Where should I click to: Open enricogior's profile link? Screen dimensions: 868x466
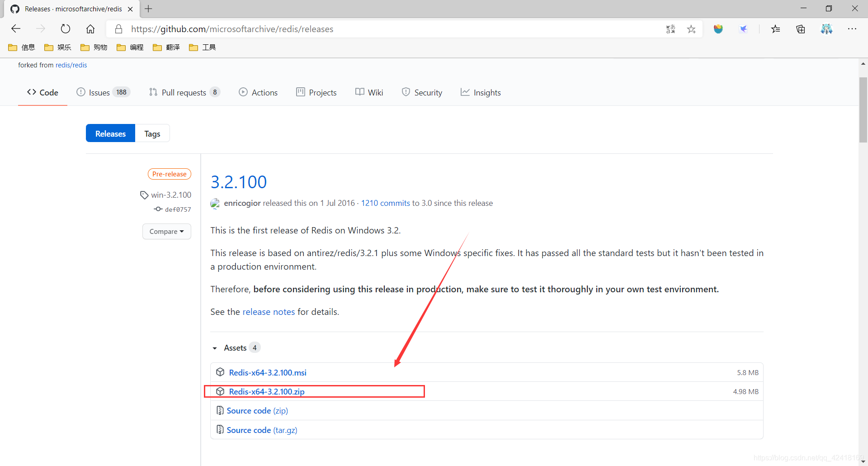[242, 203]
